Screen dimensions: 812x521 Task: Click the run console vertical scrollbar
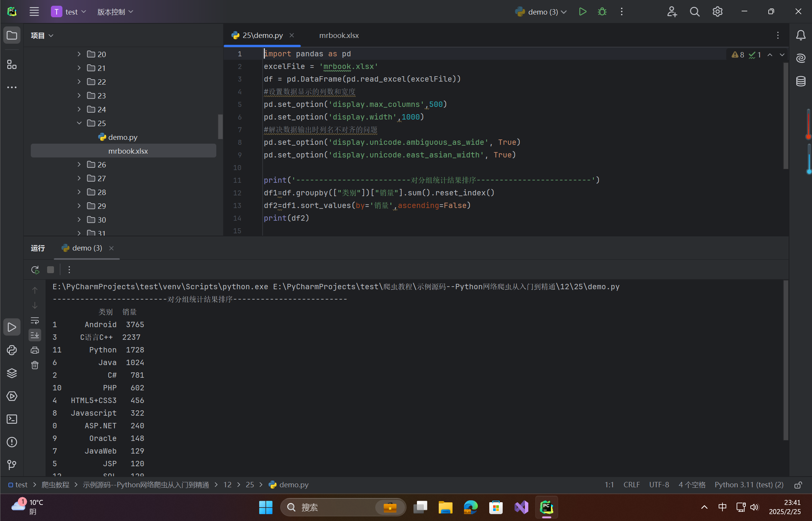click(786, 360)
